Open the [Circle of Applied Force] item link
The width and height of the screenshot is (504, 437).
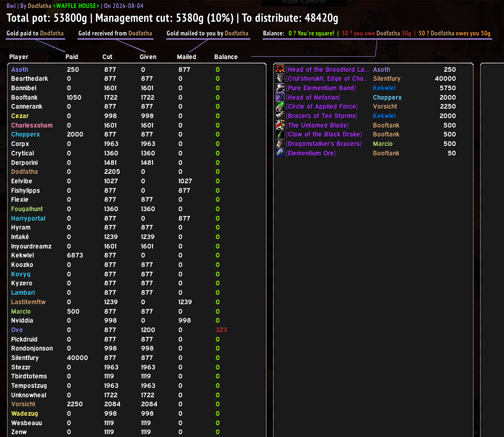tap(322, 106)
